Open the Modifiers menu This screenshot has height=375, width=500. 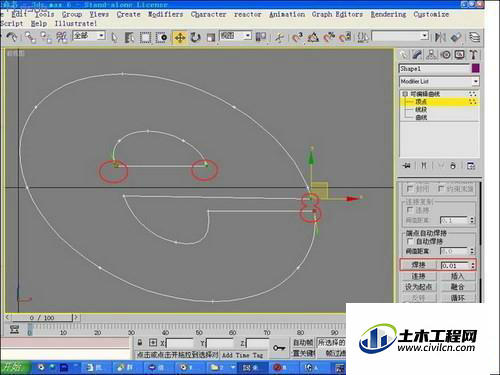tap(166, 14)
